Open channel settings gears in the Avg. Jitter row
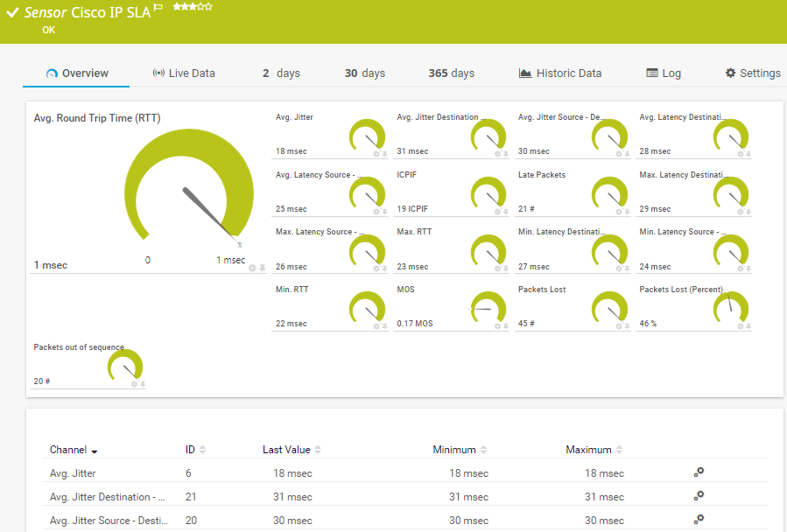Viewport: 787px width, 532px height. (x=699, y=472)
